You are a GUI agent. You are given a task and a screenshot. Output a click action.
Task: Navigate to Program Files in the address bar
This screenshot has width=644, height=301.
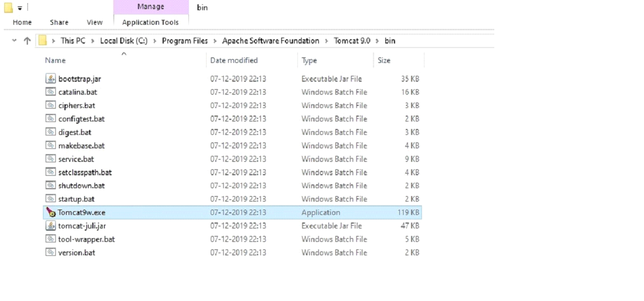click(x=185, y=41)
